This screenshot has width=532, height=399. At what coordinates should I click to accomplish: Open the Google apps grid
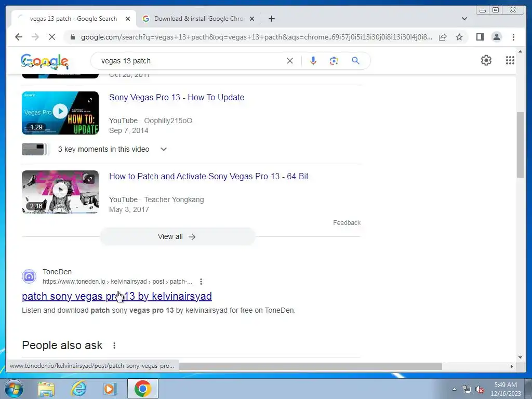(510, 60)
